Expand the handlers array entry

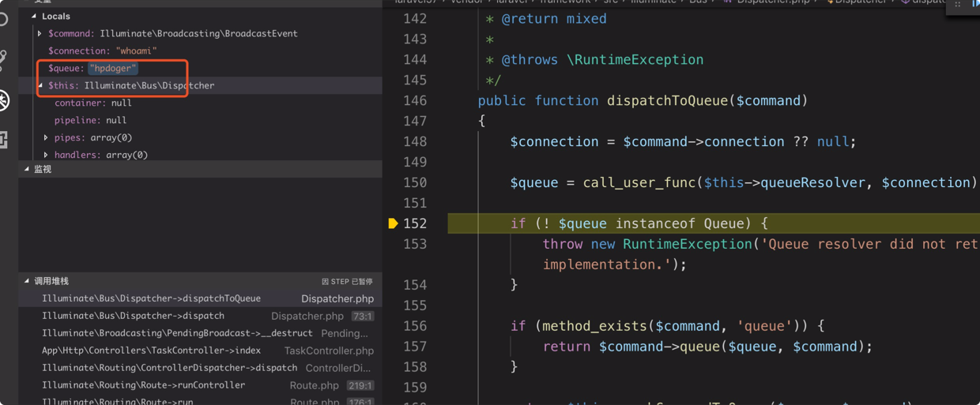point(46,156)
